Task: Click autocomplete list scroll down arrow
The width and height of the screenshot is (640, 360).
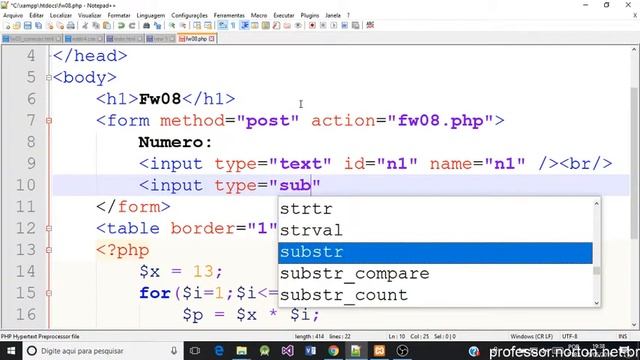Action: tap(596, 302)
